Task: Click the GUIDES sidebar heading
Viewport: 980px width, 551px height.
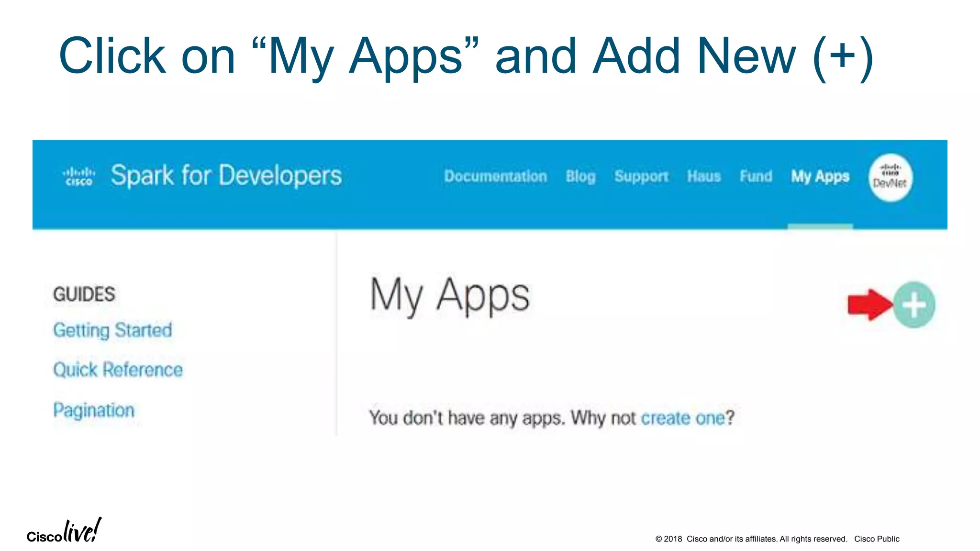Action: (84, 294)
